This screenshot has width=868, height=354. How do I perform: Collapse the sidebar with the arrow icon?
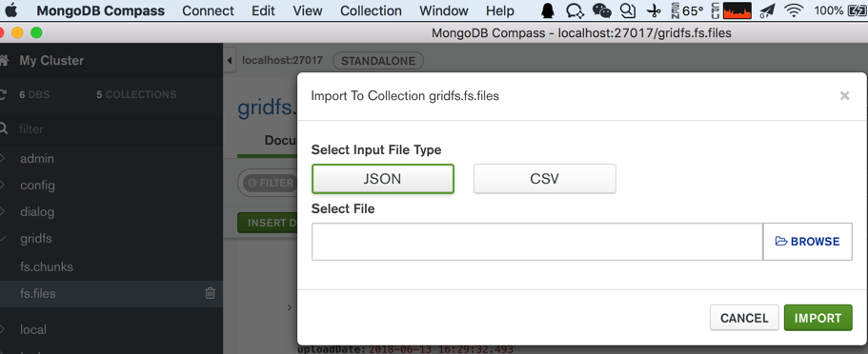[231, 60]
